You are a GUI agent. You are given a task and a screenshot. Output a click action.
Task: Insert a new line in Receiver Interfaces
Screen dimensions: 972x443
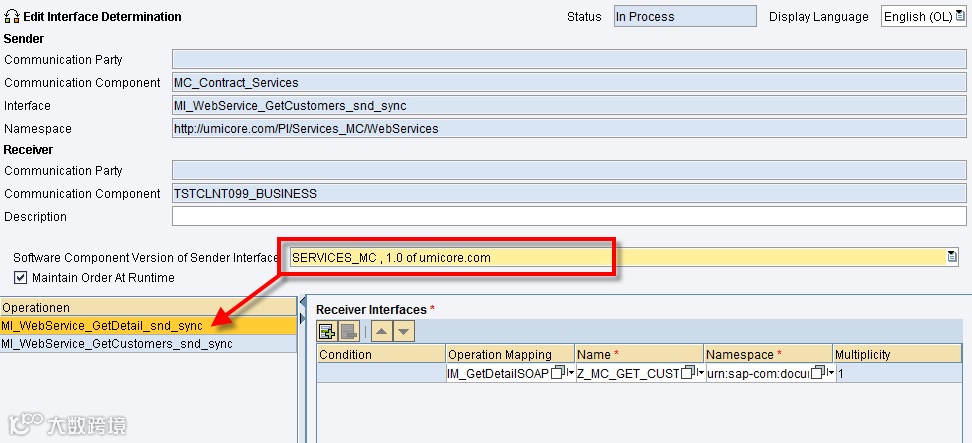tap(327, 332)
